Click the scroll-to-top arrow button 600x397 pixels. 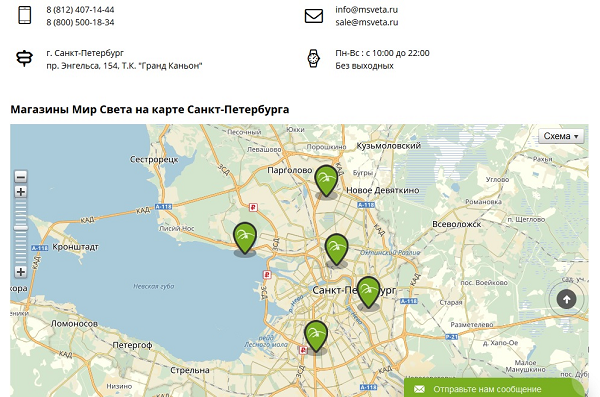click(567, 299)
